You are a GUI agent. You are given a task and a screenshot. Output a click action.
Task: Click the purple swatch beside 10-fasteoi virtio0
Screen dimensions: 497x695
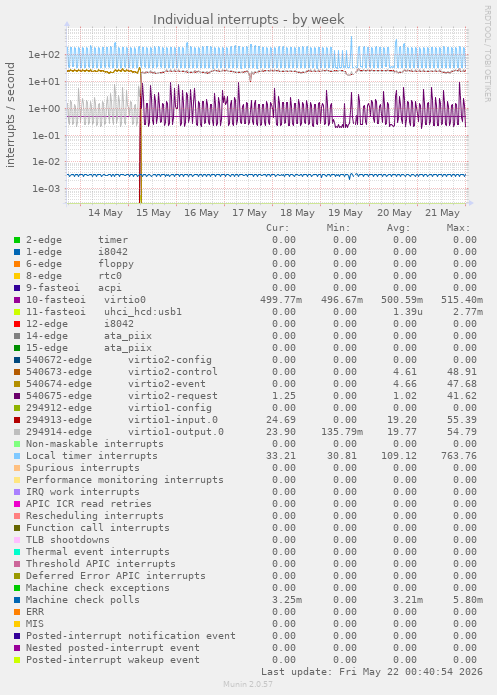(x=17, y=300)
